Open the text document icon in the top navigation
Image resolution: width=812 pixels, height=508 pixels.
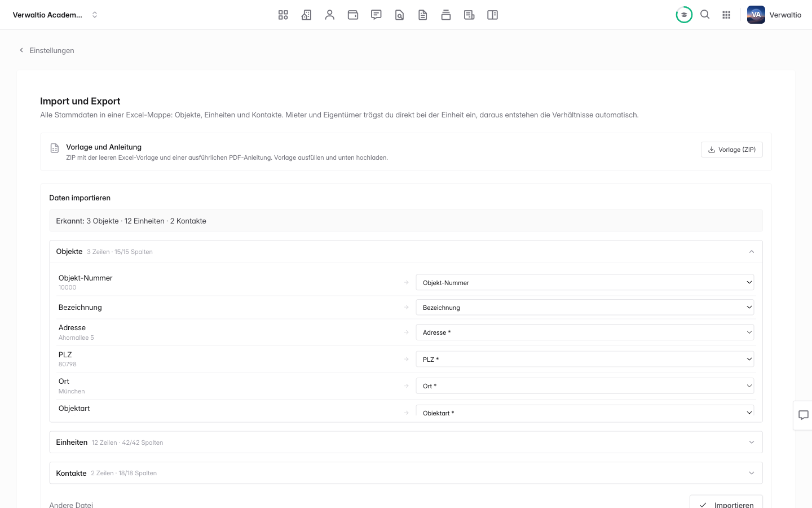click(x=423, y=15)
